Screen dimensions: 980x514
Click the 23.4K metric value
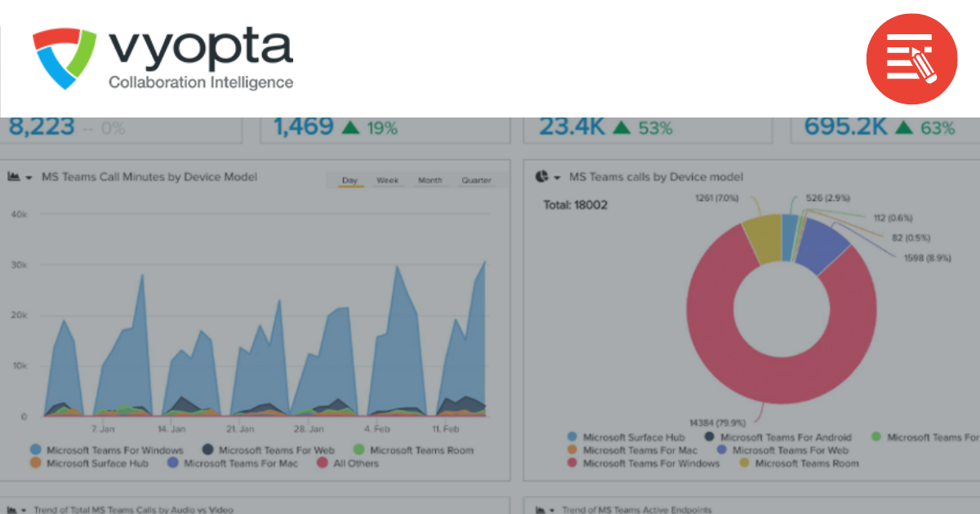tap(572, 127)
